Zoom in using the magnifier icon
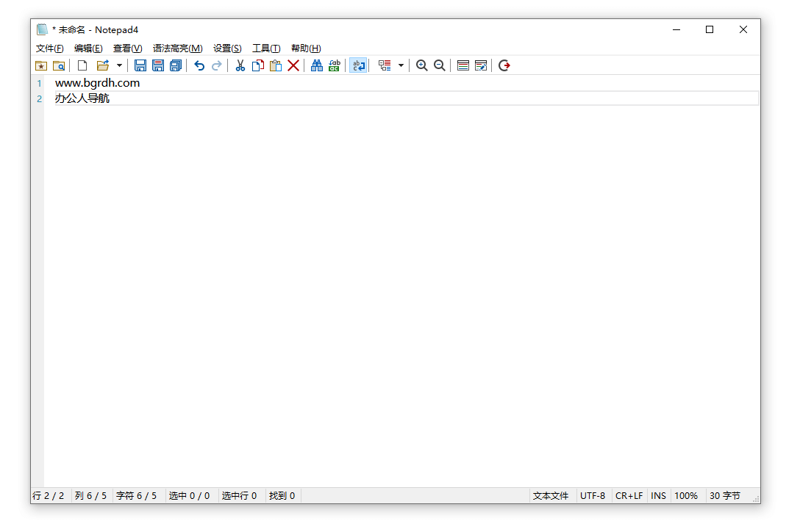The width and height of the screenshot is (800, 532). point(421,65)
